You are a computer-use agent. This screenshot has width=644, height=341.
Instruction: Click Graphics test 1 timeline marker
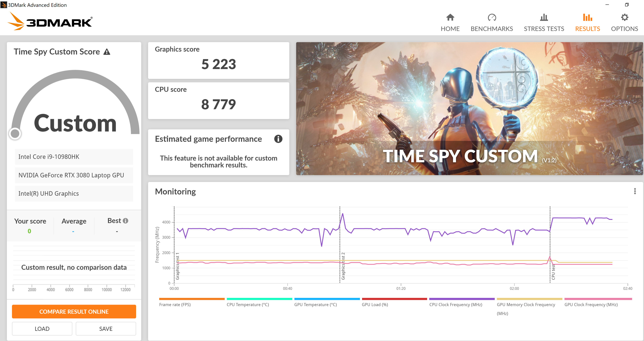coord(177,266)
